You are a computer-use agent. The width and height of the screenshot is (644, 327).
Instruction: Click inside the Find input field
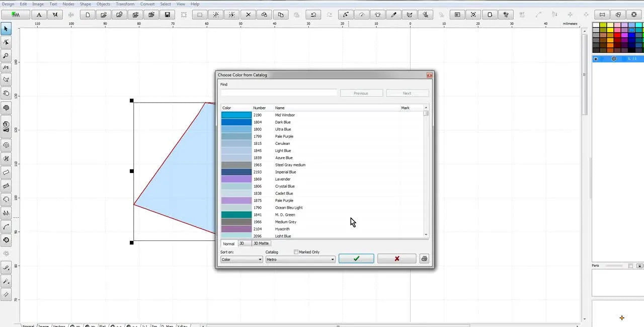(x=279, y=93)
